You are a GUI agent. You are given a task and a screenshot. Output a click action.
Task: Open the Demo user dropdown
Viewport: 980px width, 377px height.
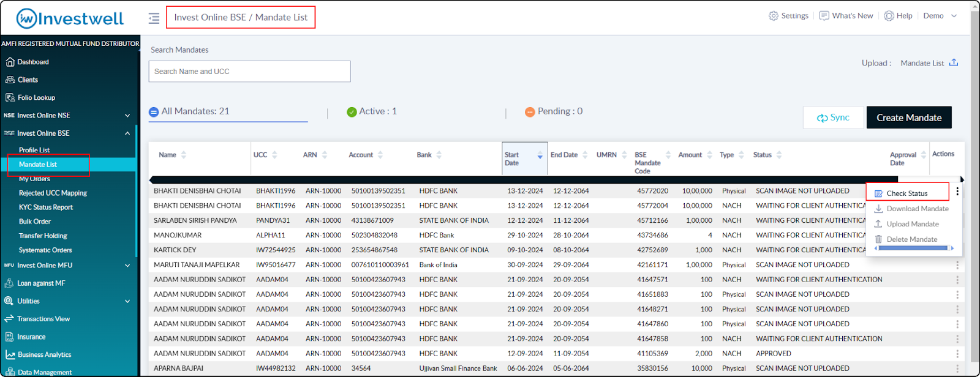(x=940, y=16)
